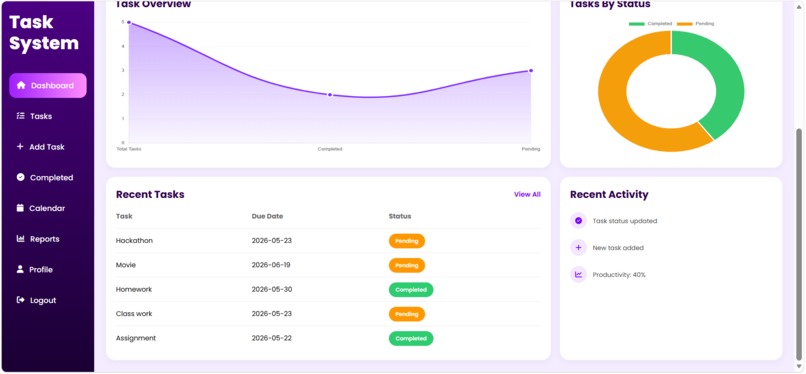Screen dimensions: 806x374
Task: Click the scrollbar down arrow
Action: point(798,366)
